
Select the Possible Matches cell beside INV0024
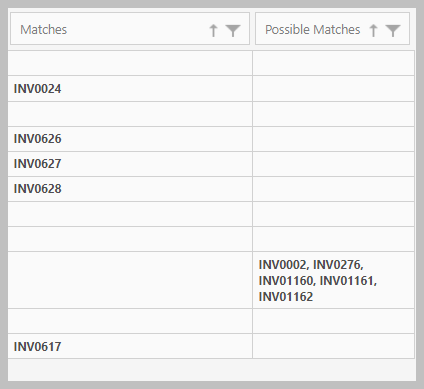[333, 89]
